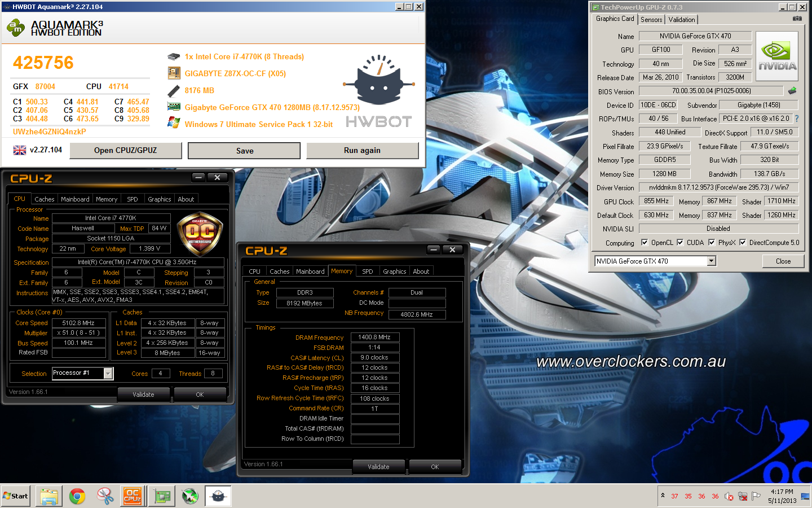The image size is (812, 508).
Task: Click the Driver Version field in GPU-Z
Action: pyautogui.click(x=718, y=187)
